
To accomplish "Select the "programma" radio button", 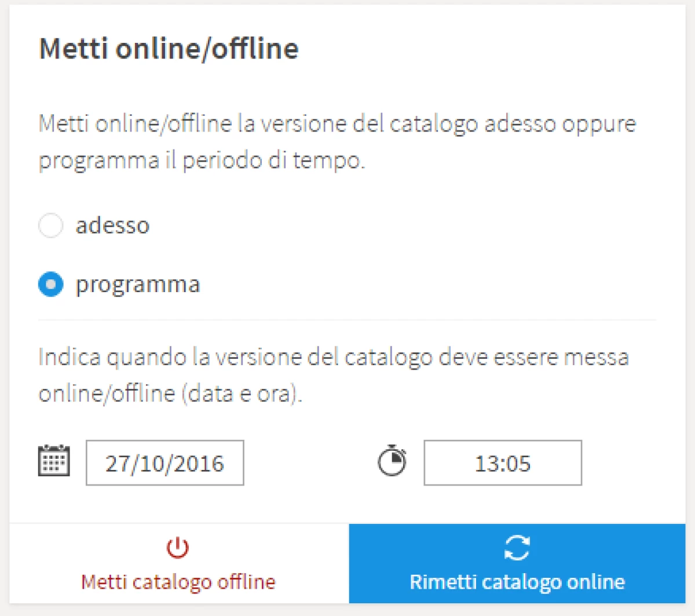I will coord(50,285).
